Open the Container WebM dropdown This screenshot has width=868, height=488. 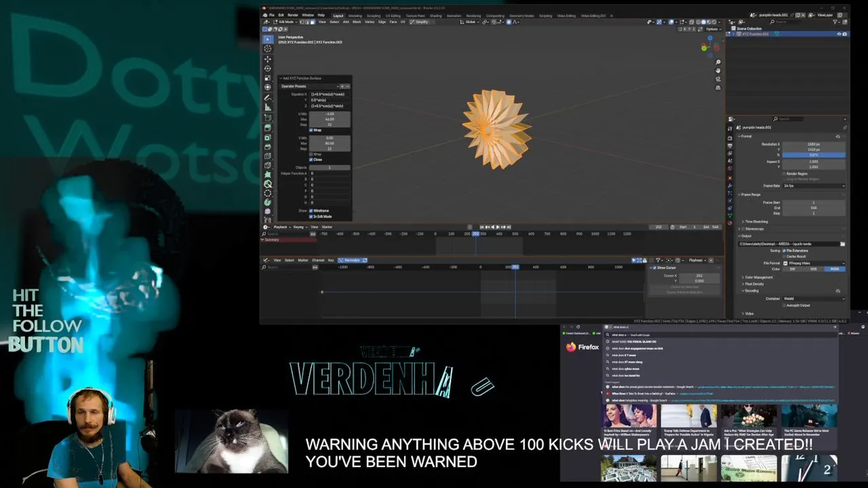(814, 298)
